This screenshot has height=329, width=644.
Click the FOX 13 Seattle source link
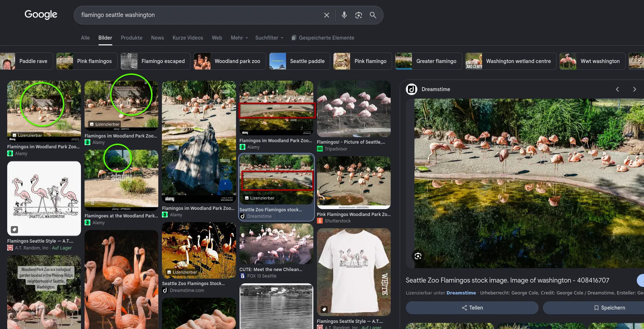[x=262, y=276]
